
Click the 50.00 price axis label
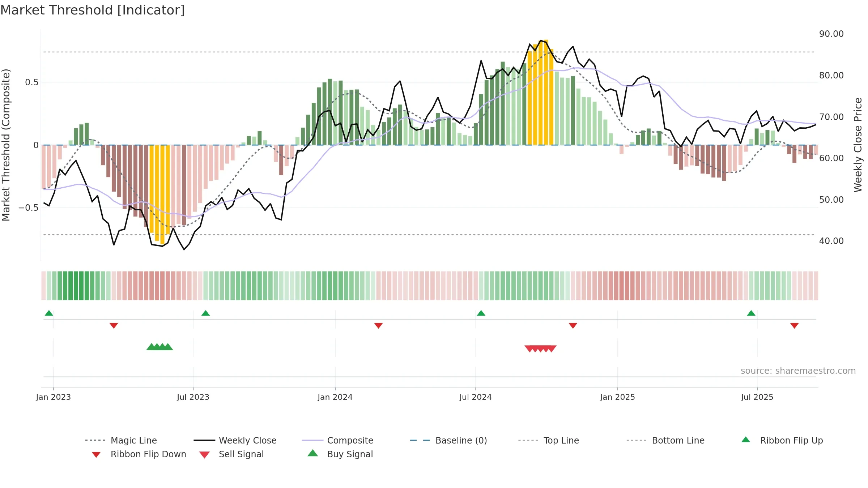tap(831, 200)
